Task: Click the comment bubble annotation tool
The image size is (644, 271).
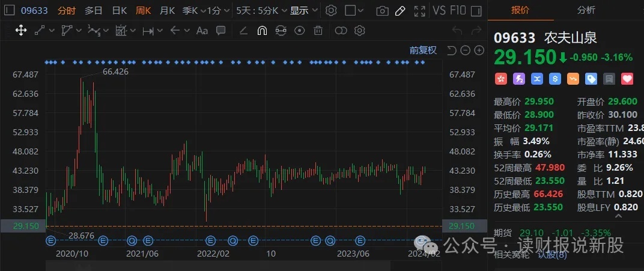Action: click(220, 31)
